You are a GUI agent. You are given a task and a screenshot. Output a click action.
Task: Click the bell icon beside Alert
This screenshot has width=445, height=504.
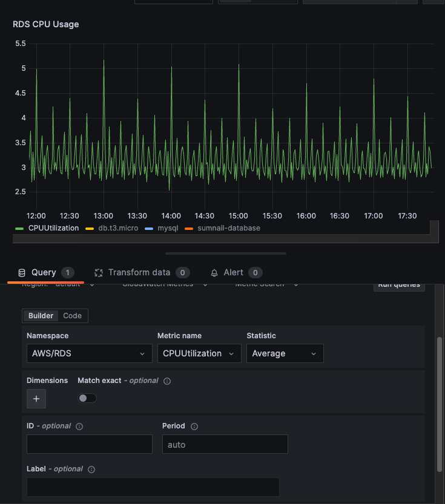coord(214,273)
